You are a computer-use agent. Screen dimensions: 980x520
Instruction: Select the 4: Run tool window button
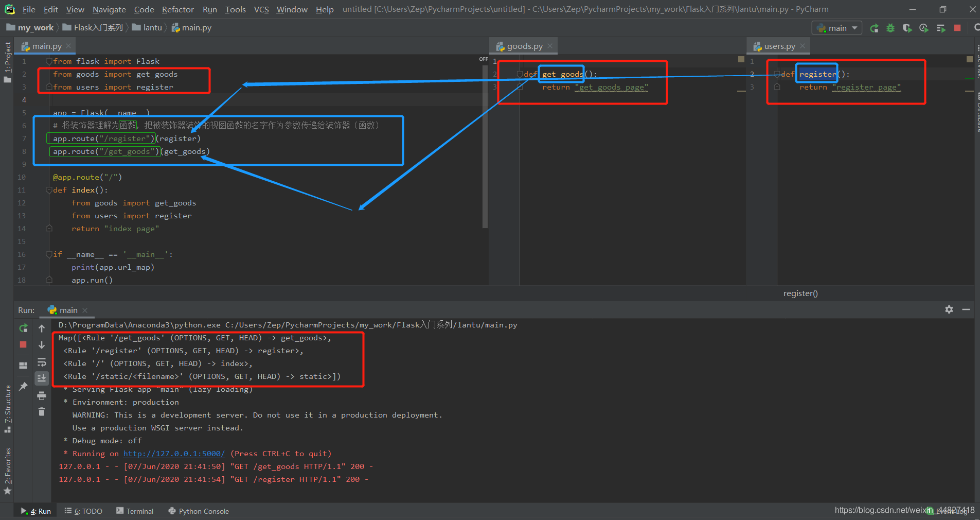(36, 511)
